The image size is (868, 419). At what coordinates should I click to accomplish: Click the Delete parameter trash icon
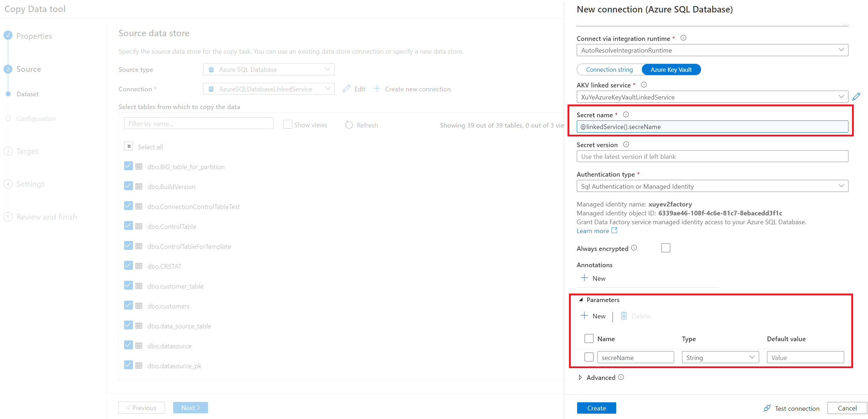tap(624, 316)
